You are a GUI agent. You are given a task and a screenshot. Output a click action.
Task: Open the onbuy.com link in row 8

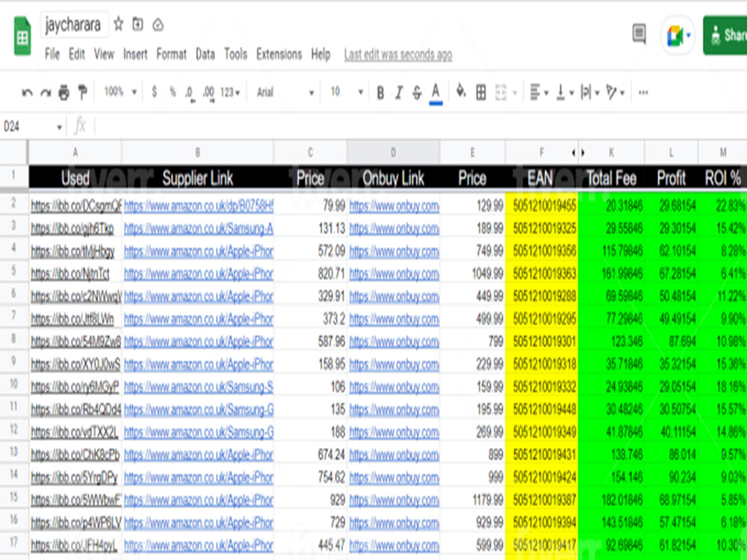[394, 341]
